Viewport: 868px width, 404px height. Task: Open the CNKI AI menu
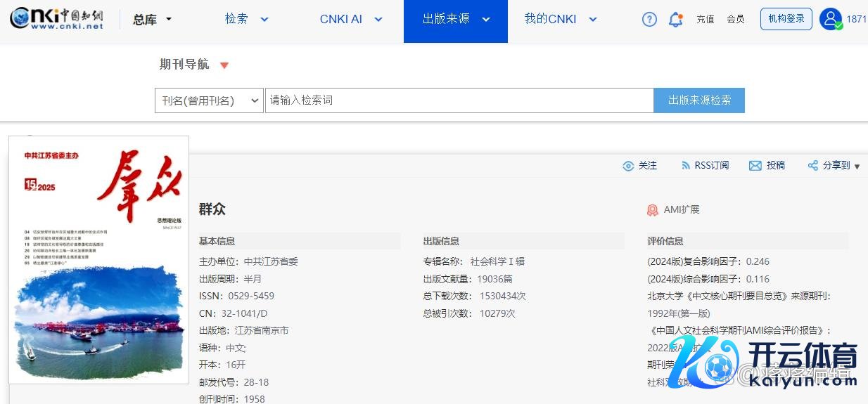[350, 19]
